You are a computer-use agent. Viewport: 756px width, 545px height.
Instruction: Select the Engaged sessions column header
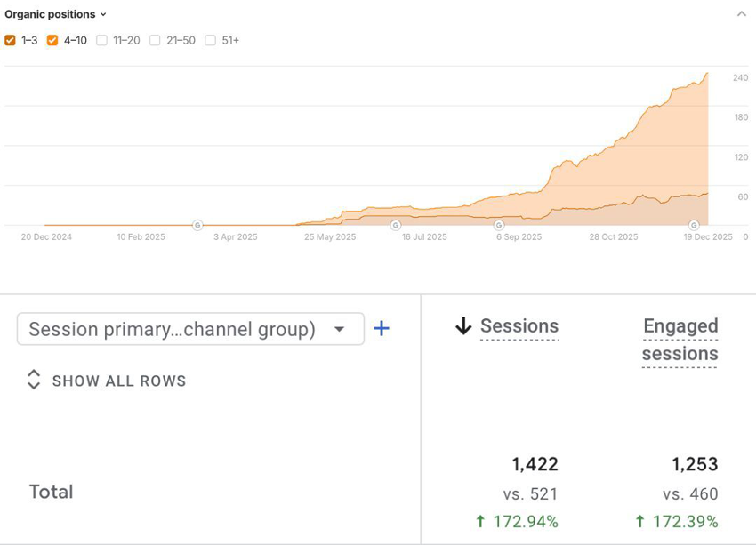tap(680, 340)
